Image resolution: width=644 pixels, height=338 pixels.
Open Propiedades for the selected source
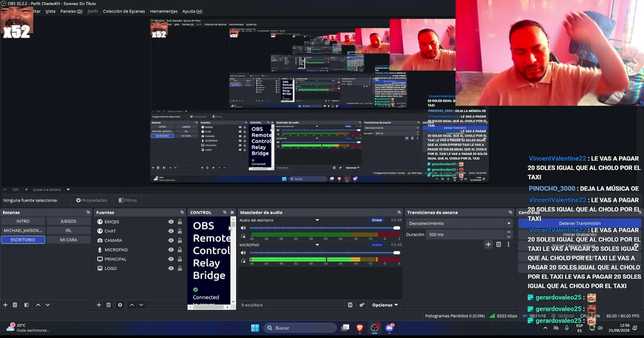click(x=92, y=200)
